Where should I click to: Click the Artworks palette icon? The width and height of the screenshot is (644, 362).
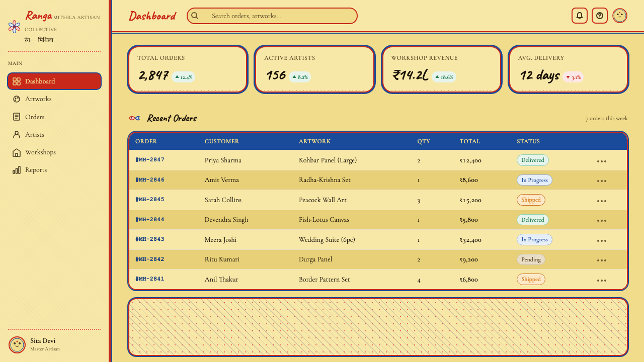point(17,99)
